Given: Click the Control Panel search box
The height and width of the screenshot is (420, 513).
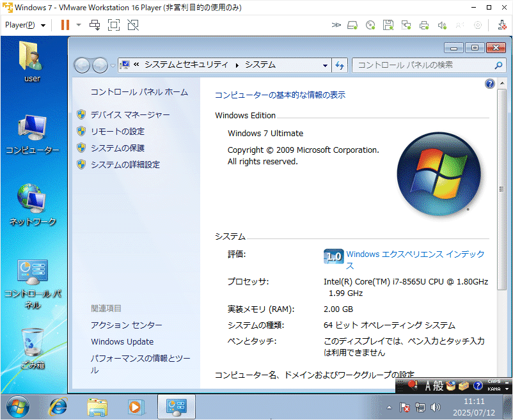Looking at the screenshot, I should tap(429, 65).
